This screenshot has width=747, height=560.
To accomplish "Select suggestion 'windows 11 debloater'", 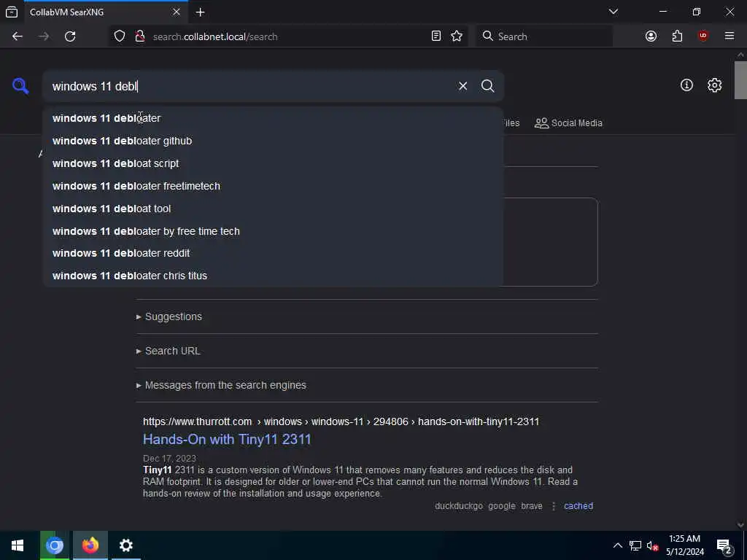I will (x=273, y=118).
